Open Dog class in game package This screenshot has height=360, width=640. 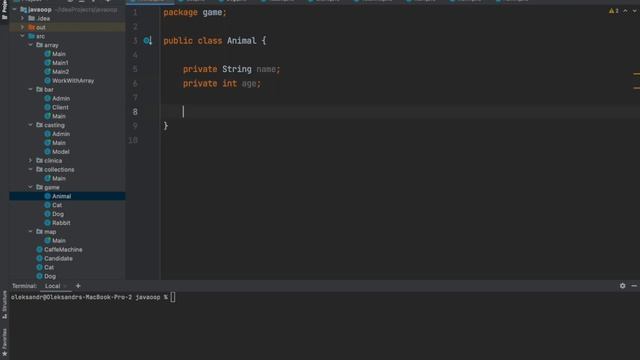pyautogui.click(x=58, y=214)
